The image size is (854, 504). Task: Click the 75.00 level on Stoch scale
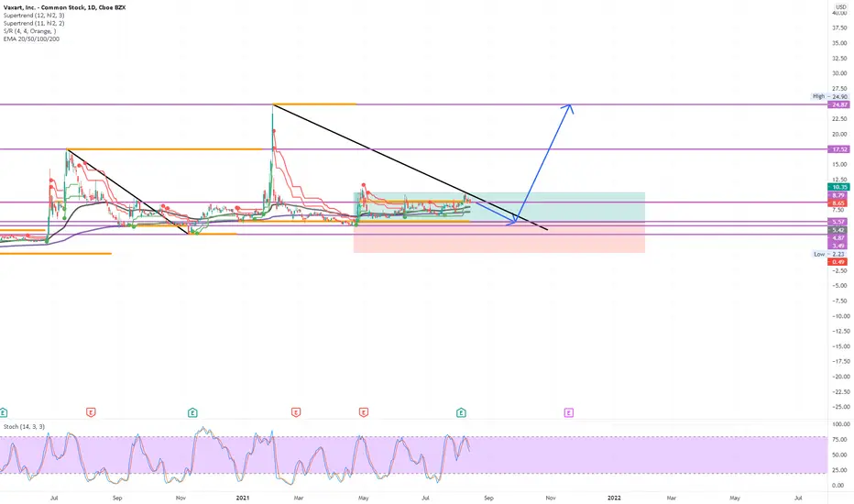tap(840, 439)
